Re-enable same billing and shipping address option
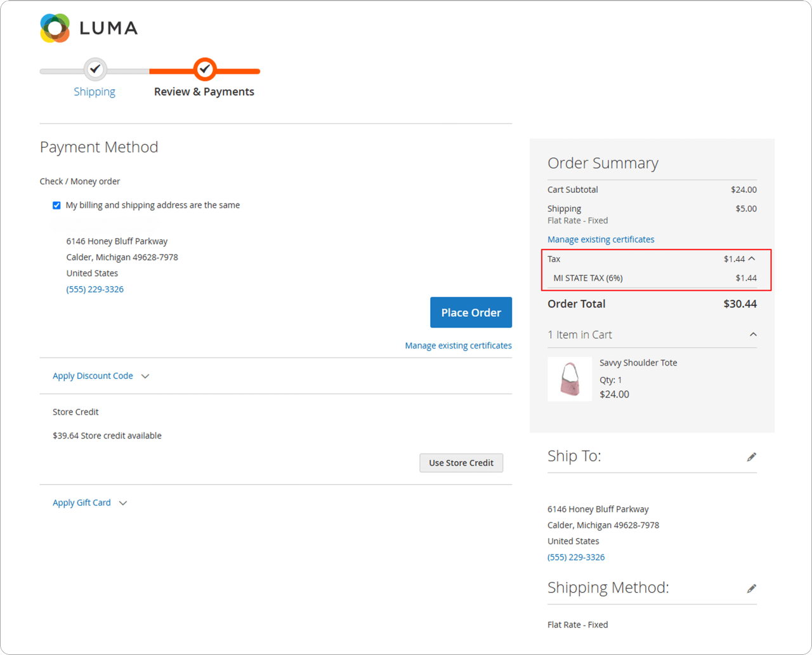The image size is (812, 655). [x=56, y=204]
